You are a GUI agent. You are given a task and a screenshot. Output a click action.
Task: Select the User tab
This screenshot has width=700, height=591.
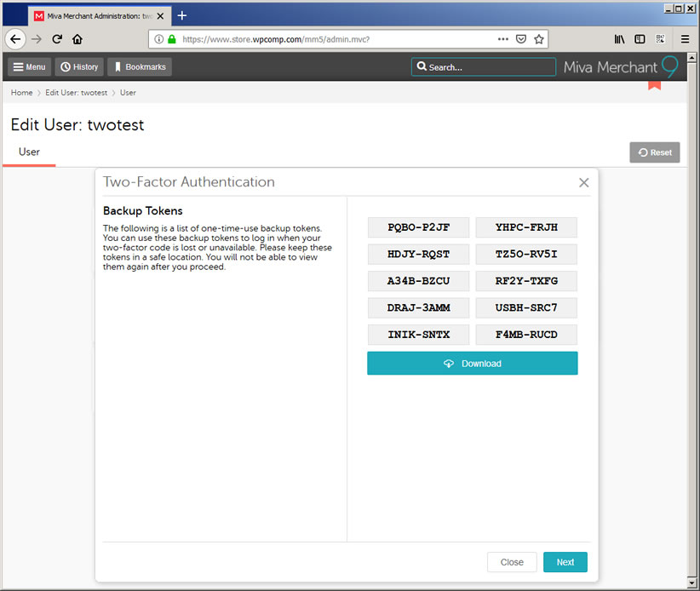29,152
